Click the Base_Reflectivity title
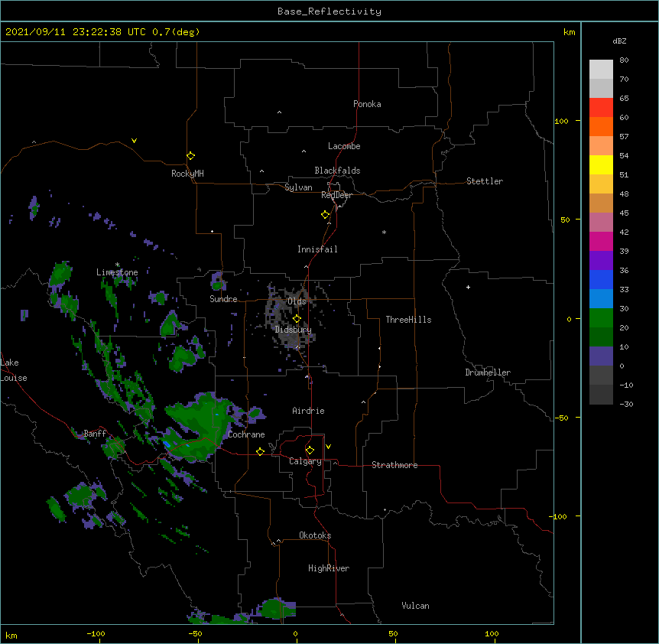 (x=329, y=11)
